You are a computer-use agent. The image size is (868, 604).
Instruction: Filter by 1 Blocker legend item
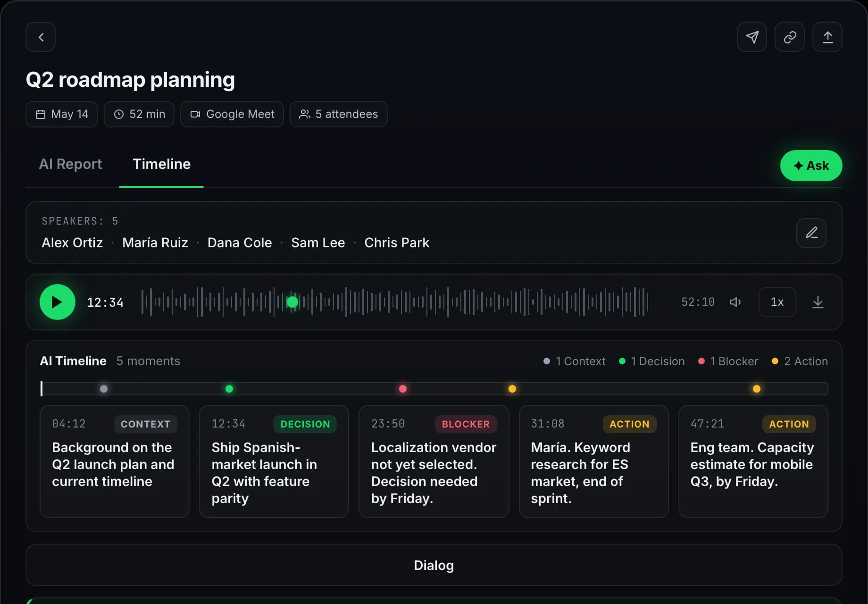[728, 361]
